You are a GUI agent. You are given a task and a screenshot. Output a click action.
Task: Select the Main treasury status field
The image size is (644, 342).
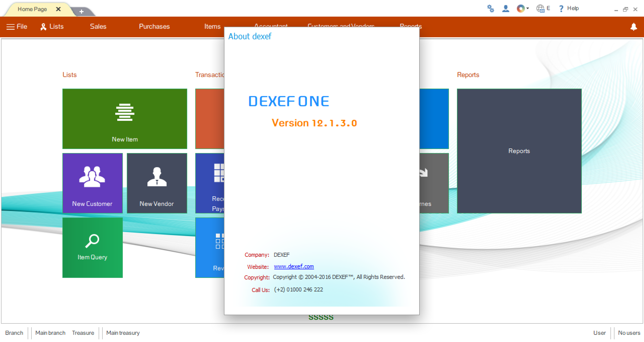click(123, 333)
